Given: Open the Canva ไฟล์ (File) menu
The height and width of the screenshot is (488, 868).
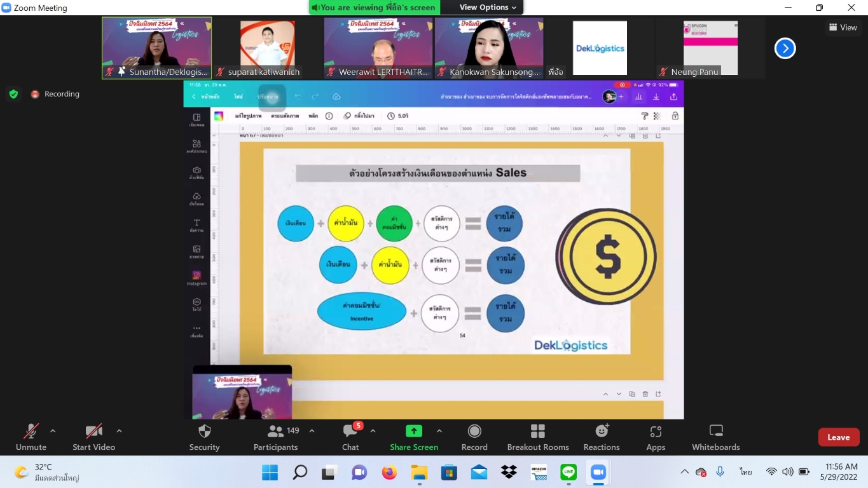Looking at the screenshot, I should 238,97.
